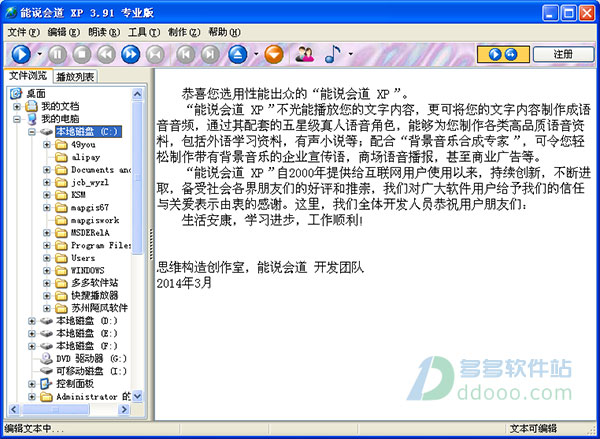This screenshot has height=439, width=600.
Task: Expand the KSM folder
Action: click(47, 195)
